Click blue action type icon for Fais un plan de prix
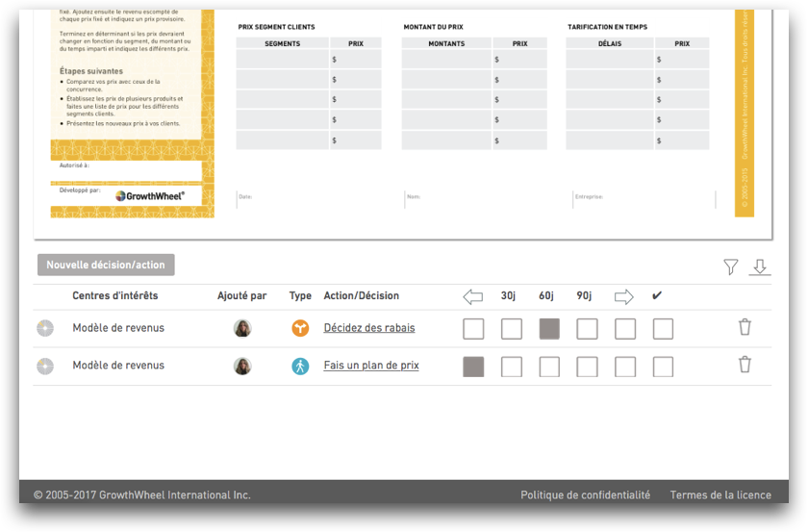Viewport: 808px width, 532px height. click(300, 366)
